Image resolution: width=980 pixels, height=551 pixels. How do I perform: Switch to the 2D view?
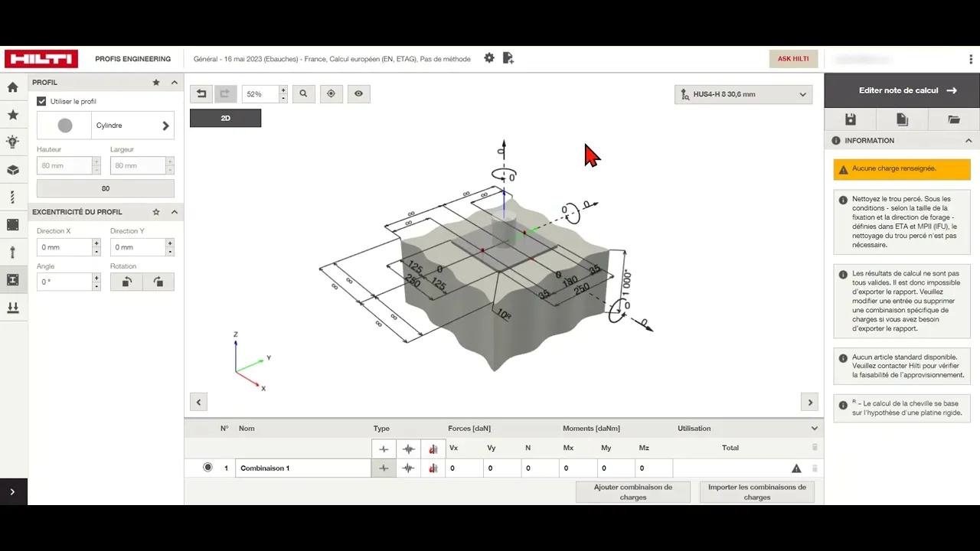pos(225,118)
